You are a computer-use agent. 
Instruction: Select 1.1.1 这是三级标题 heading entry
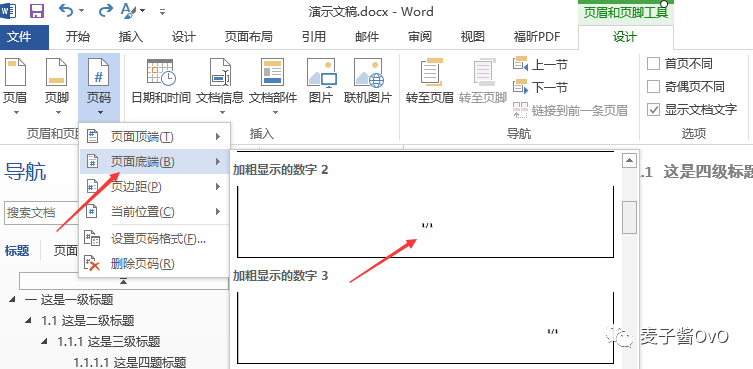(109, 342)
